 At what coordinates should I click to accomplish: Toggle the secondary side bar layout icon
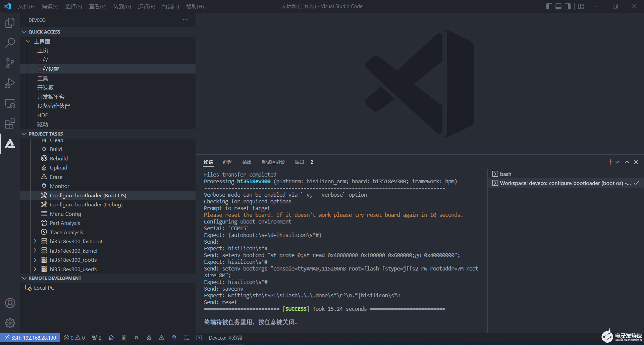[x=568, y=6]
